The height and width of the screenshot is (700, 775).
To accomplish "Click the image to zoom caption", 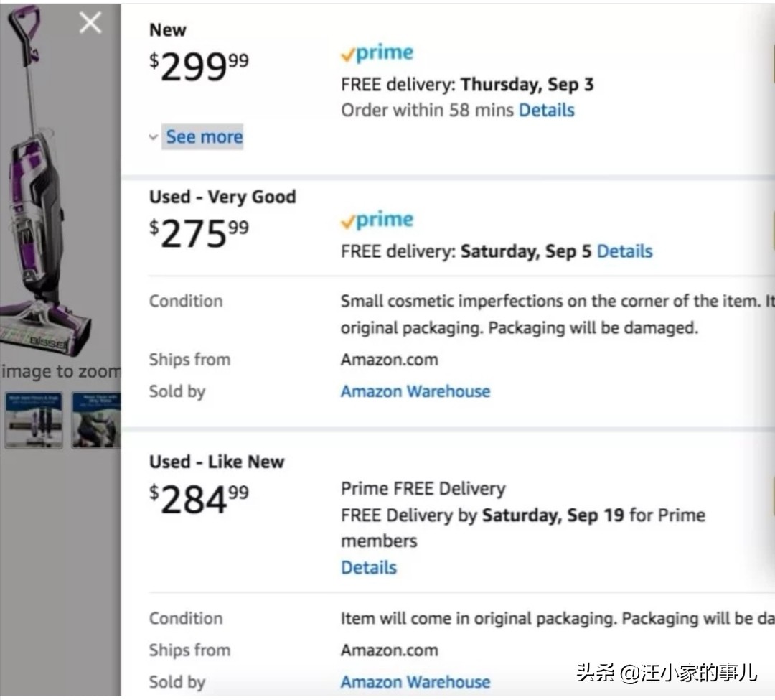I will click(60, 371).
